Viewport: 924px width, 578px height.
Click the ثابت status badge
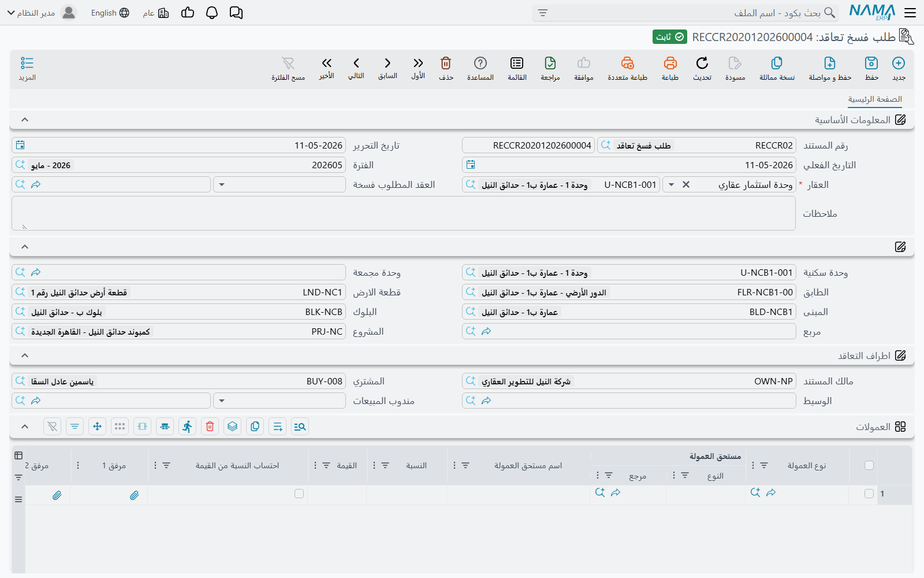point(670,37)
